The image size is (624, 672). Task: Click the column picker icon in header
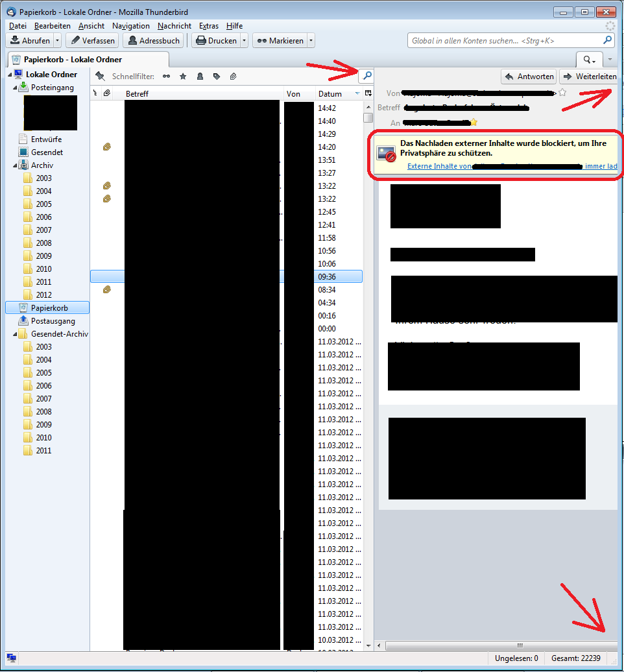(368, 94)
